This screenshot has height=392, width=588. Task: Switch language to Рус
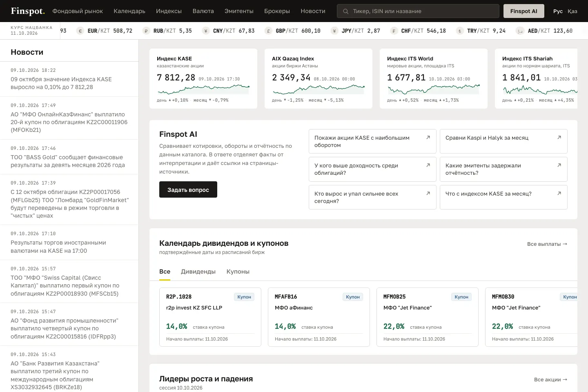pyautogui.click(x=558, y=11)
